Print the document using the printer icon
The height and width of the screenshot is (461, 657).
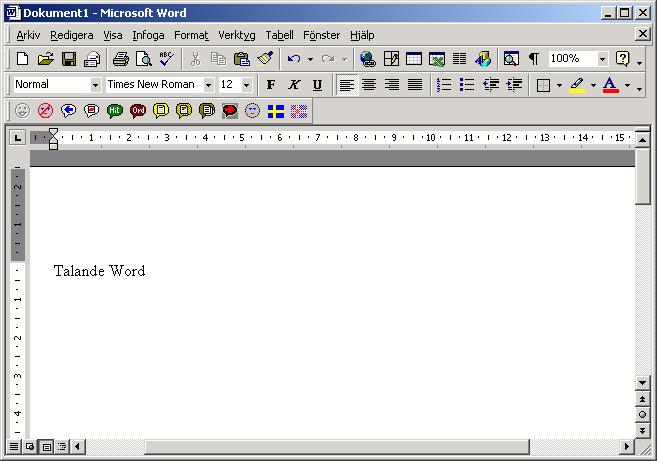(x=121, y=59)
